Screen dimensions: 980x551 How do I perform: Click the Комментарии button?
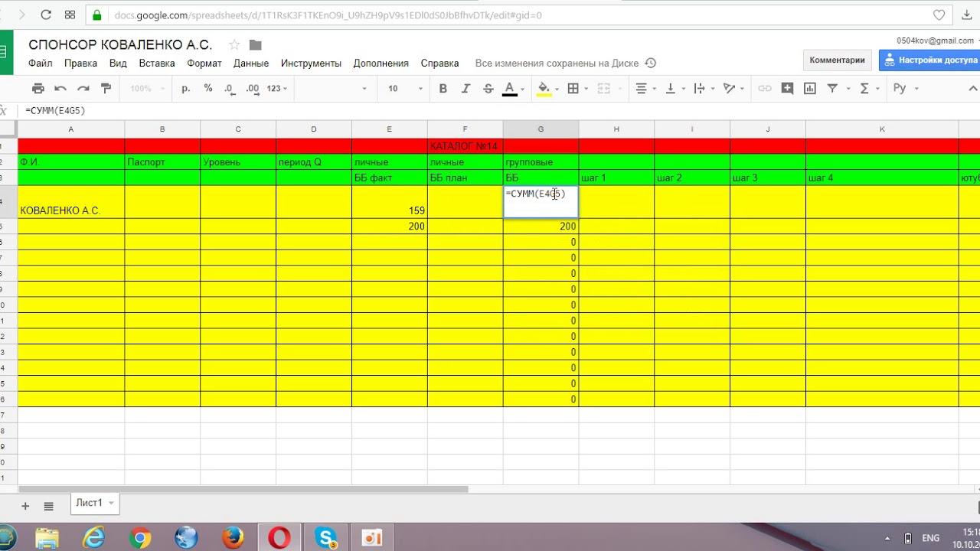pos(837,60)
